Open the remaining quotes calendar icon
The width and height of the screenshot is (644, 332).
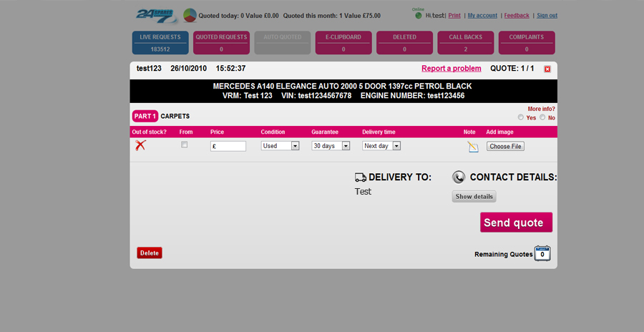[542, 253]
